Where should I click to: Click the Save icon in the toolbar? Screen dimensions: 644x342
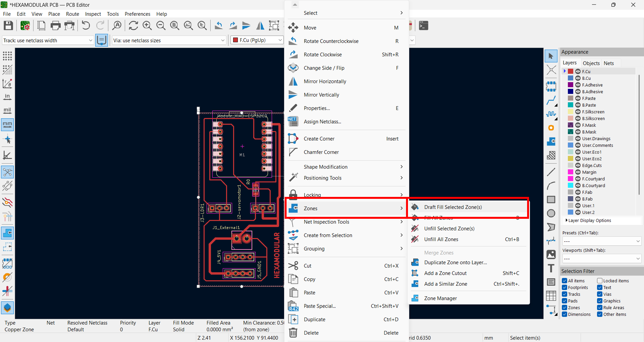pos(8,25)
